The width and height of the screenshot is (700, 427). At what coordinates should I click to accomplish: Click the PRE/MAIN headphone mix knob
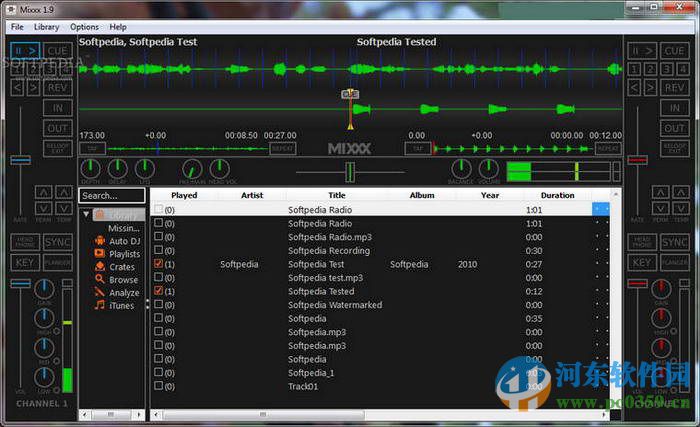click(x=192, y=169)
